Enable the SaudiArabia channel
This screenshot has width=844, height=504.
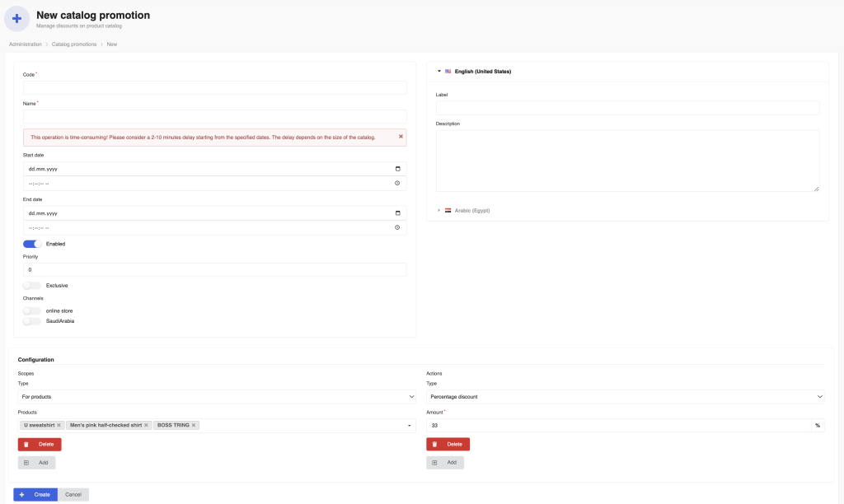point(32,321)
